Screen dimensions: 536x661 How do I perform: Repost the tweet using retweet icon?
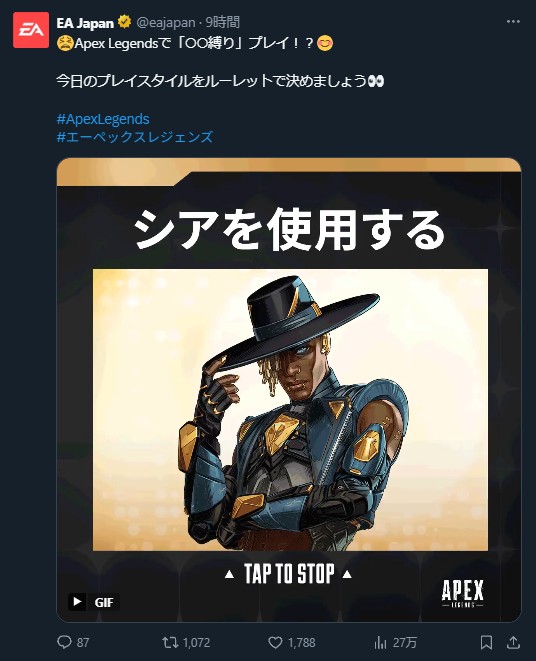[x=170, y=642]
